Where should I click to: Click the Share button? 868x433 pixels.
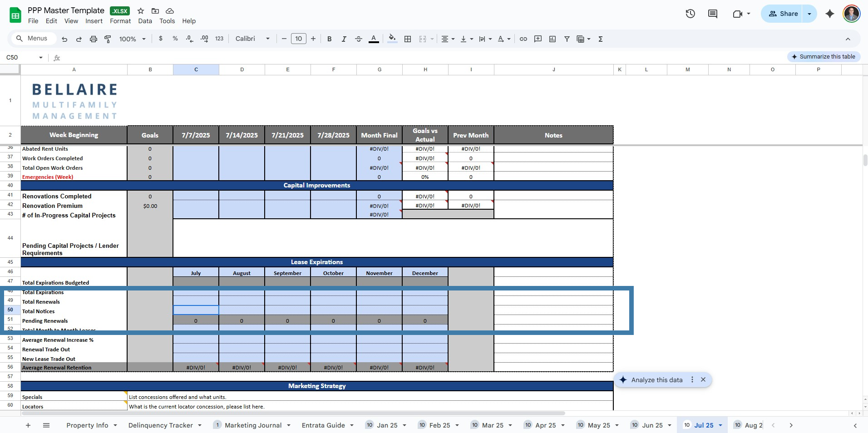[783, 14]
